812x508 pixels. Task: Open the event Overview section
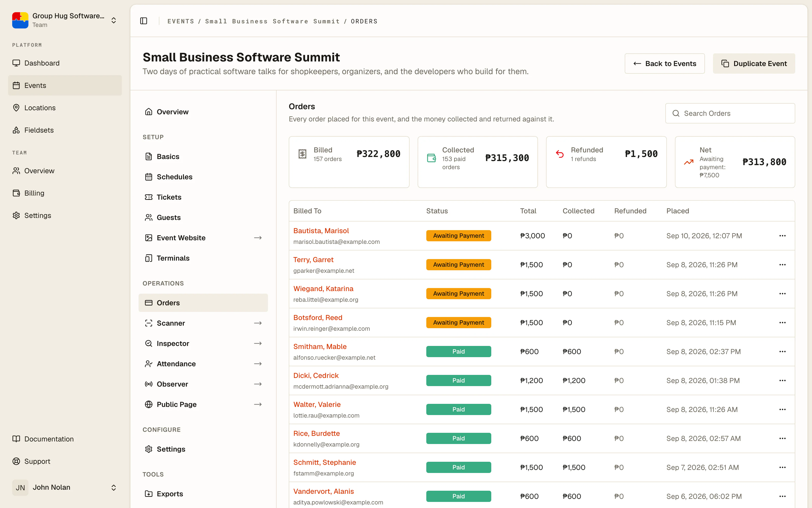click(203, 112)
